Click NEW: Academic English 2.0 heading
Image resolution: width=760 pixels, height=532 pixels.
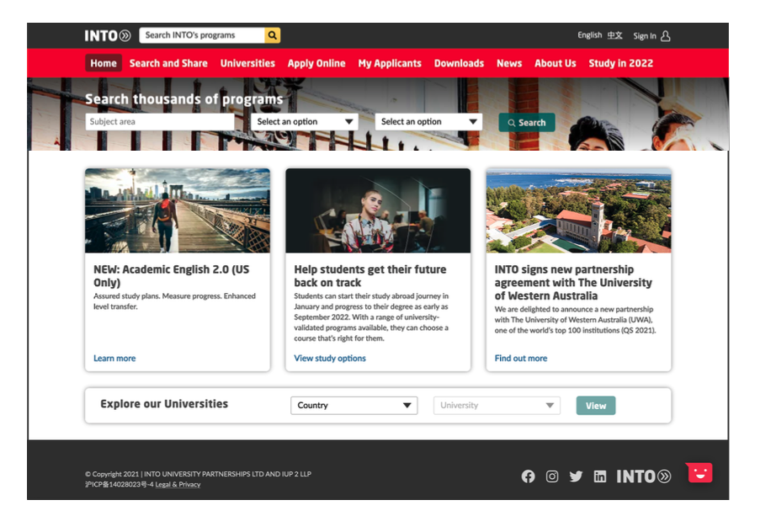pos(172,276)
